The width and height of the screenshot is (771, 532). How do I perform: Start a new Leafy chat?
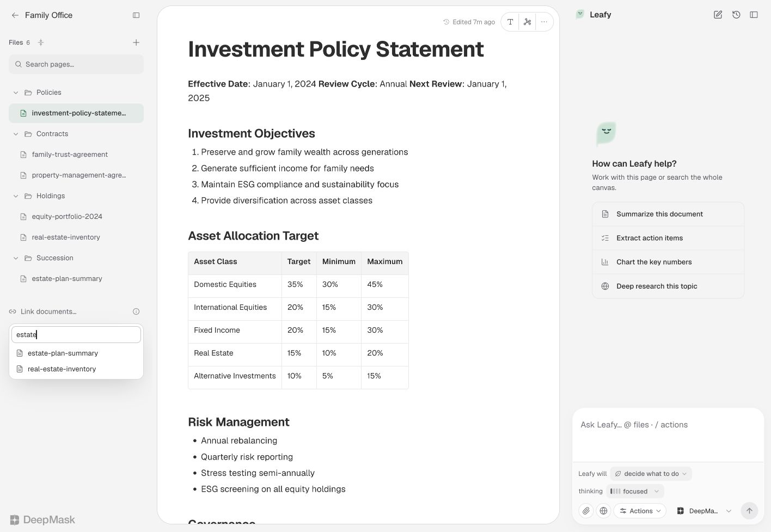point(718,15)
